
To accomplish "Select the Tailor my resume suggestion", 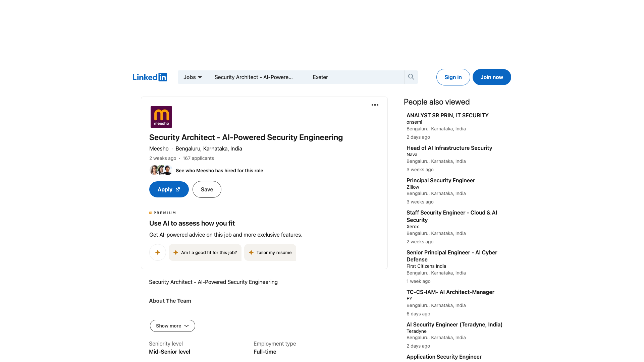I will click(270, 252).
